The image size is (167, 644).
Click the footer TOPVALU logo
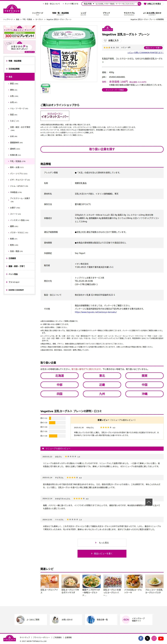(10, 638)
